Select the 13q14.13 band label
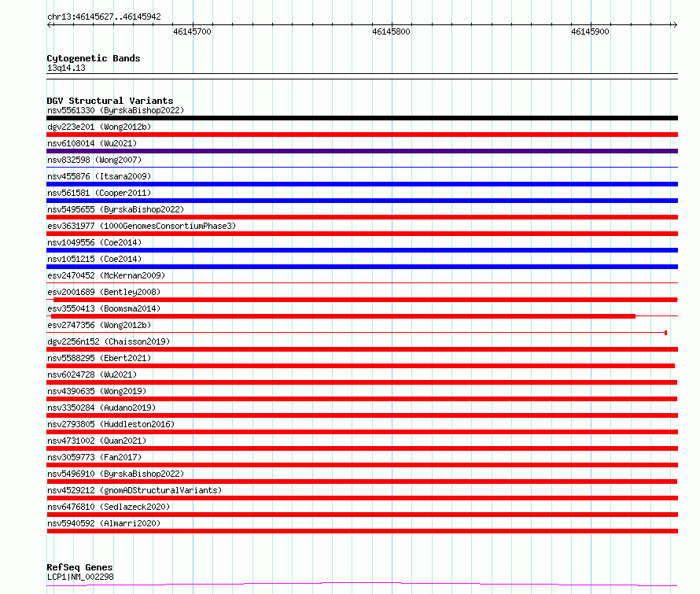Viewport: 700px width, 594px height. click(66, 68)
